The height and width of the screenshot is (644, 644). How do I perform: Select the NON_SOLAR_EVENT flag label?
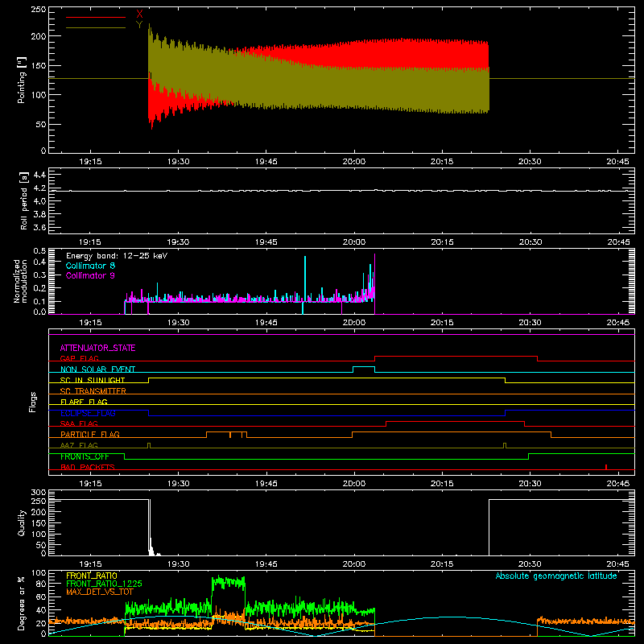[97, 369]
